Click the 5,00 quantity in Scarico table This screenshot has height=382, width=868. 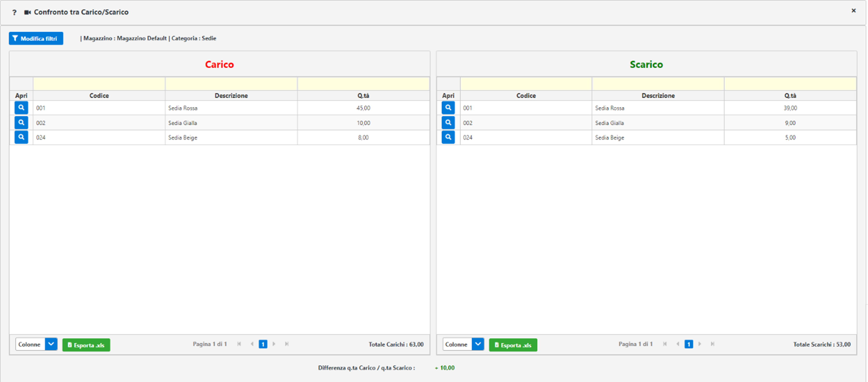790,138
